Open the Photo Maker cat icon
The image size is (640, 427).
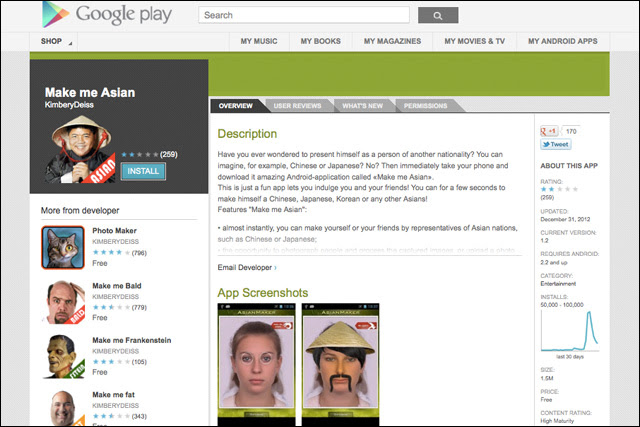[63, 247]
